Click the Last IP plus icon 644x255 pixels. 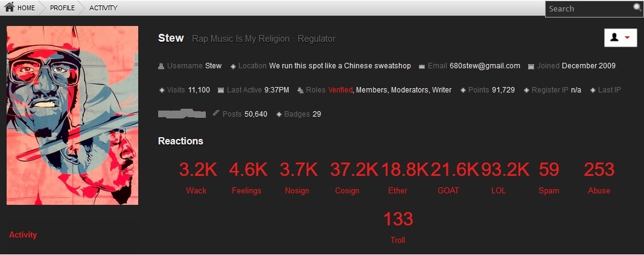(593, 90)
